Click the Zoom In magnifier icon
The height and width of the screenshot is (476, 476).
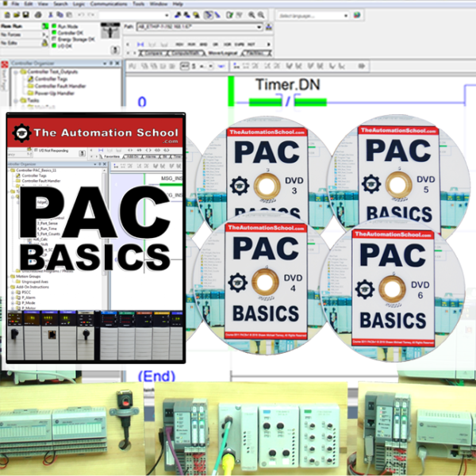(251, 15)
